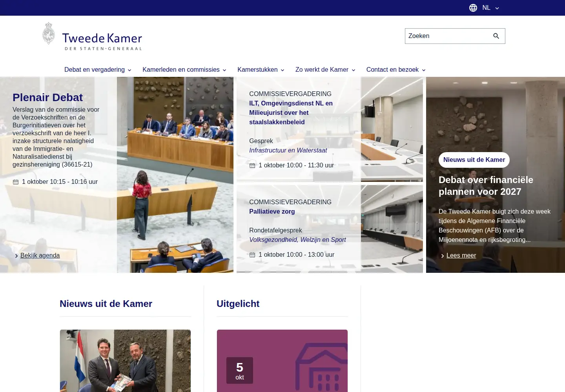
Task: Open the purple Uitgelicht event card
Action: coord(282,361)
